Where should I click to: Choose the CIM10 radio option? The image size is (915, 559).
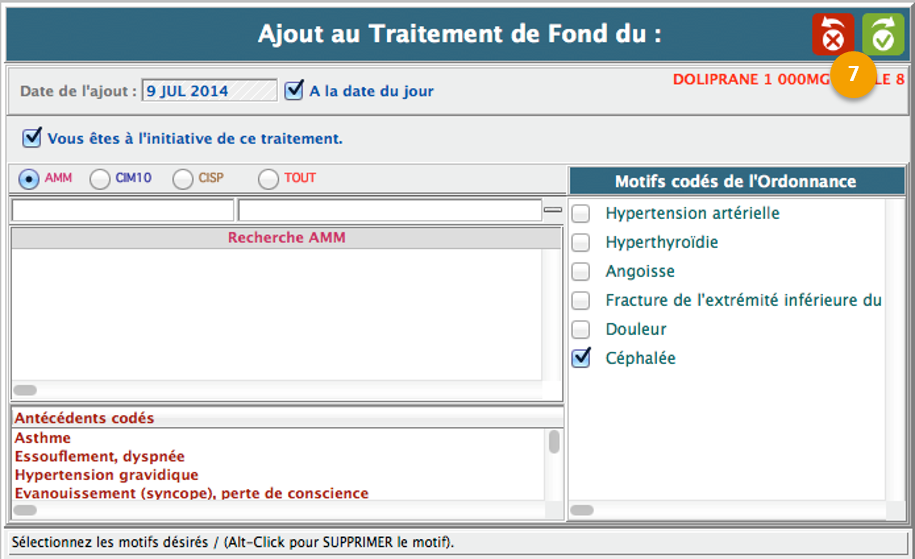tap(100, 179)
